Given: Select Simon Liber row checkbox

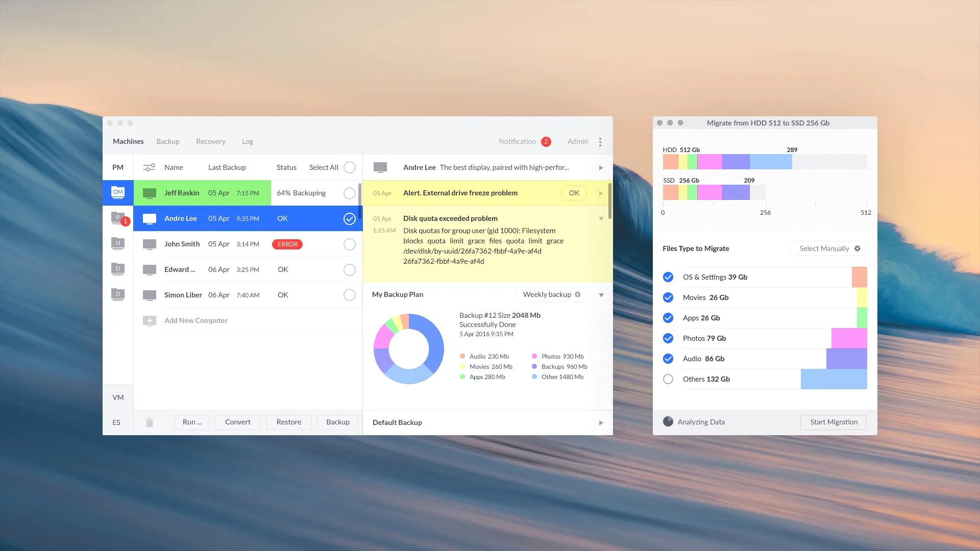Looking at the screenshot, I should click(x=350, y=295).
